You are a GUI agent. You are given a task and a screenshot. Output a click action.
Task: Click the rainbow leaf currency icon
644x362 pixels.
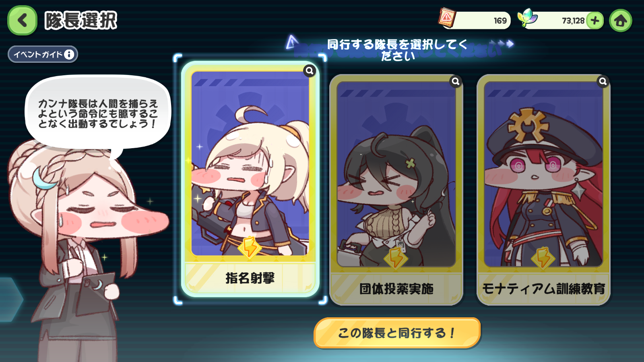527,18
